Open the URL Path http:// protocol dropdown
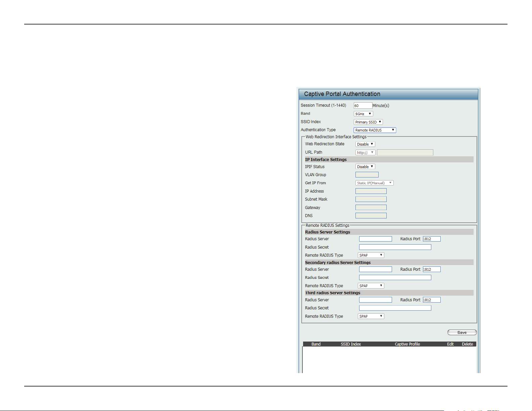Image resolution: width=532 pixels, height=411 pixels. click(365, 153)
